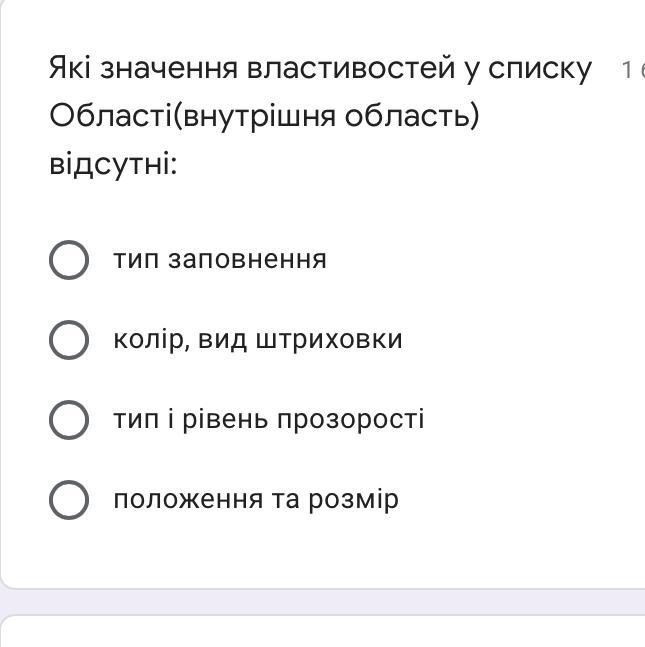Click the "положення та розмір" label text
The image size is (645, 647).
click(x=256, y=499)
